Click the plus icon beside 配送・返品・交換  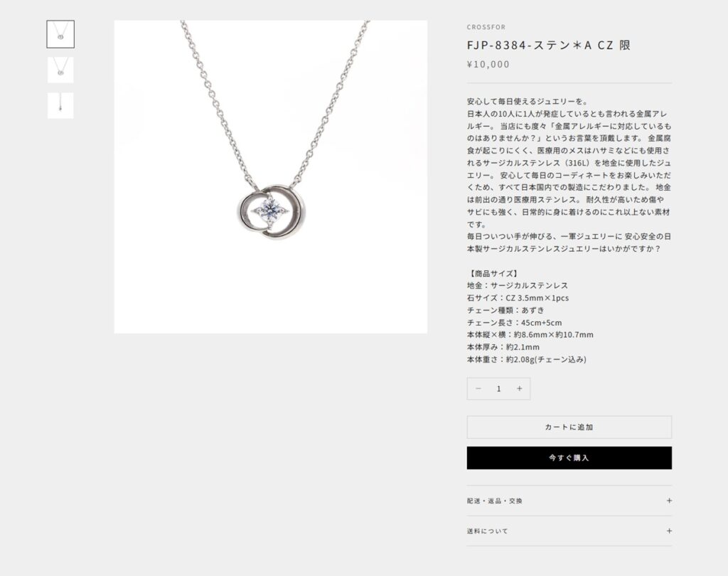(x=669, y=501)
